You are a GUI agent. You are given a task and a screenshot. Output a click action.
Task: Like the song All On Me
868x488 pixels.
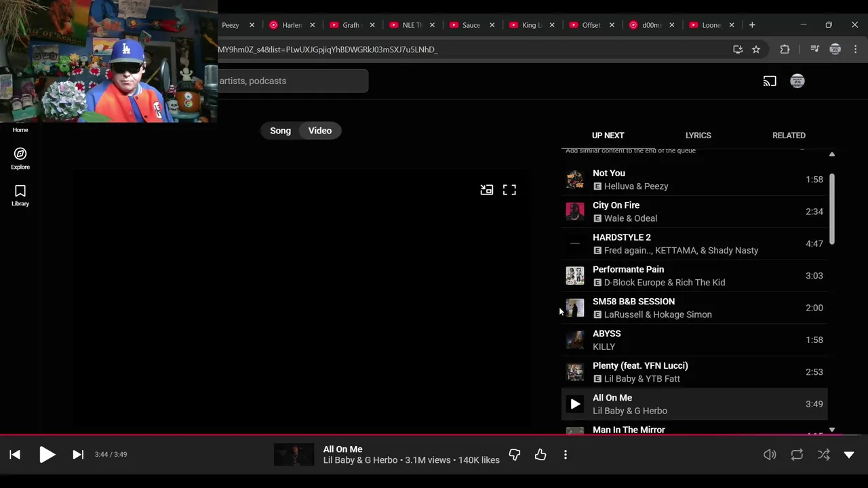pyautogui.click(x=540, y=455)
